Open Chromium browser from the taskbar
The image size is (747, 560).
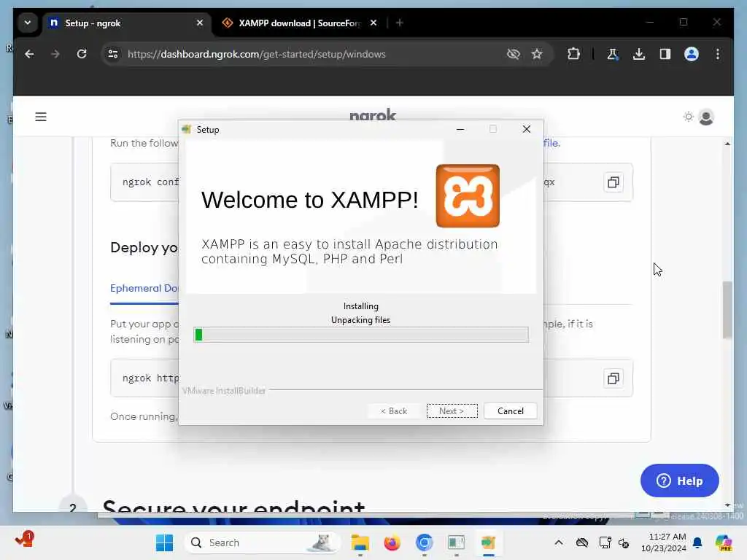point(424,542)
